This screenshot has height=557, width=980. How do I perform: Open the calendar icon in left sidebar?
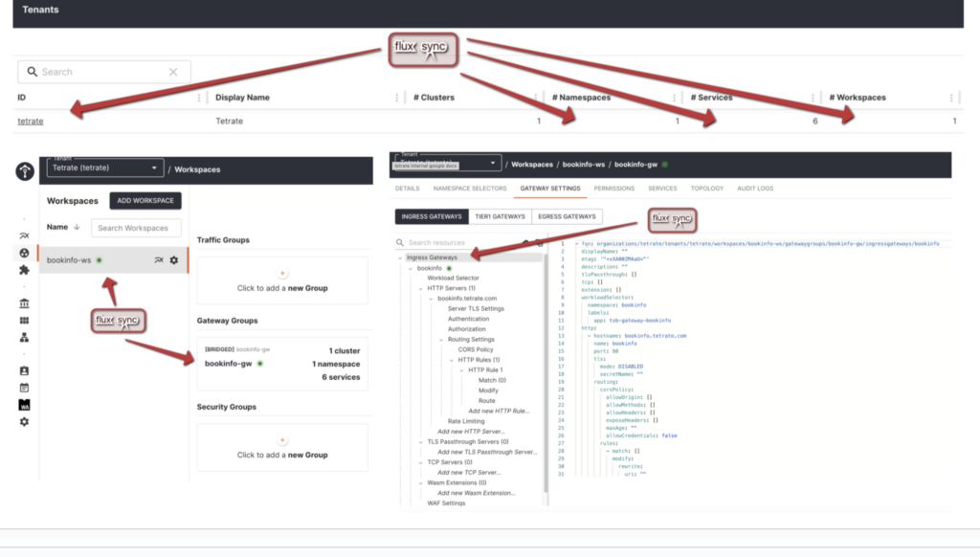[x=25, y=388]
